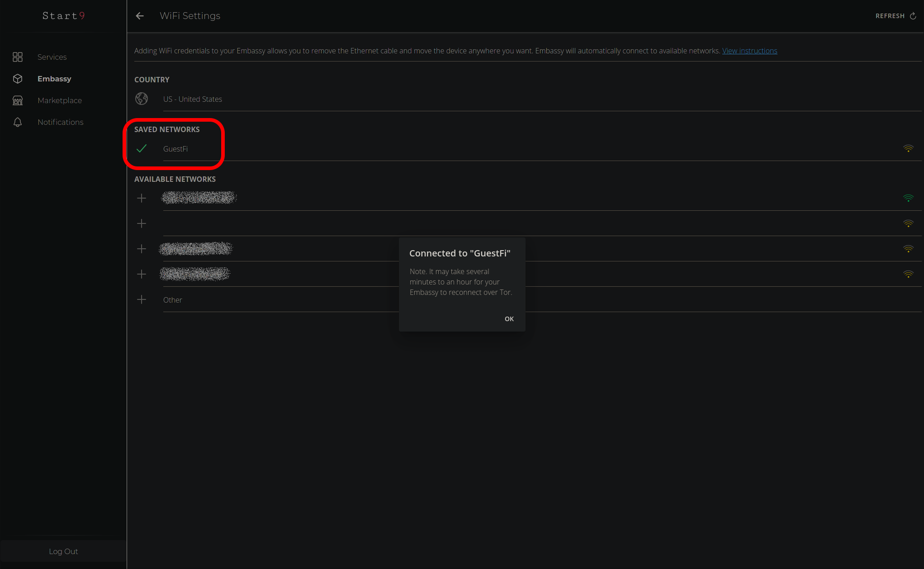Select the GuestFi saved network
The height and width of the screenshot is (569, 924).
(175, 149)
